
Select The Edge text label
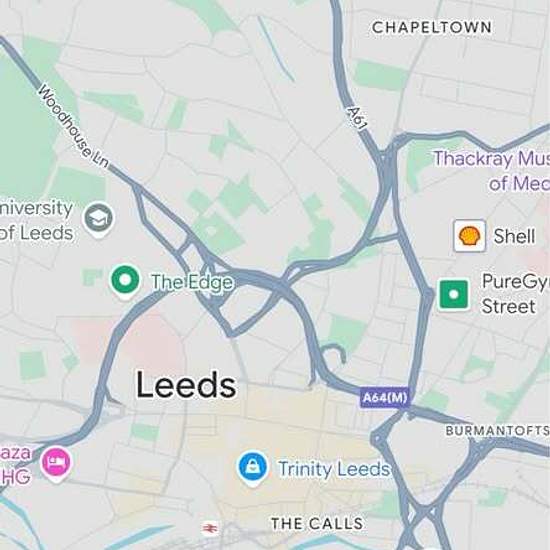pos(192,282)
